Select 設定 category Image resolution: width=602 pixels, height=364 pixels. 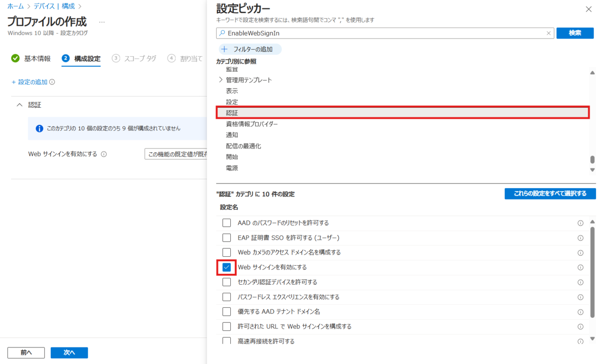pyautogui.click(x=232, y=102)
